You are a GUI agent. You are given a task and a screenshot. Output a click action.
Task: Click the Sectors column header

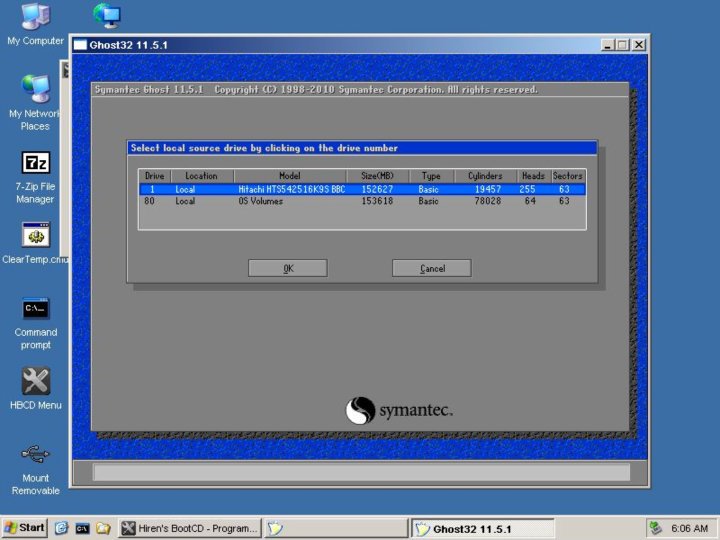point(568,176)
